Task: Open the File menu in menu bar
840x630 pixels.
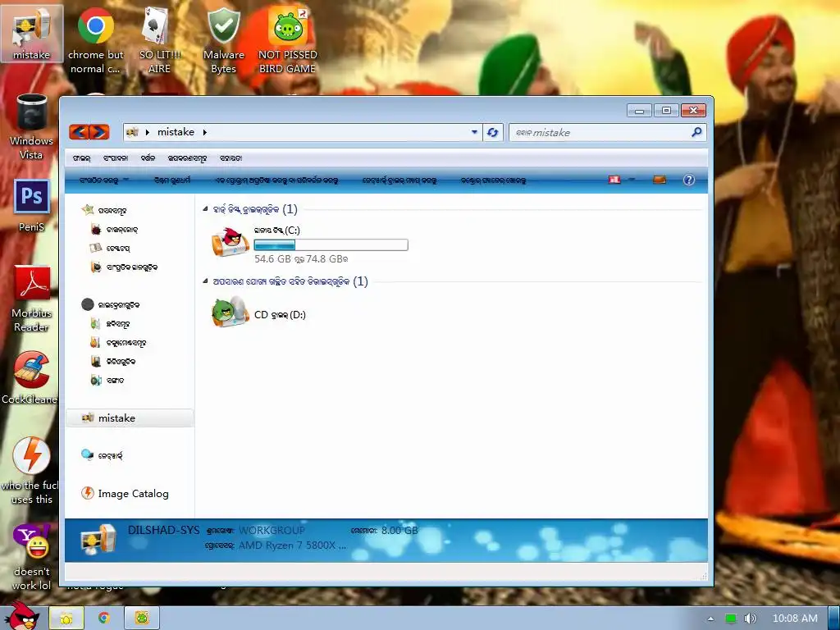Action: coord(82,158)
